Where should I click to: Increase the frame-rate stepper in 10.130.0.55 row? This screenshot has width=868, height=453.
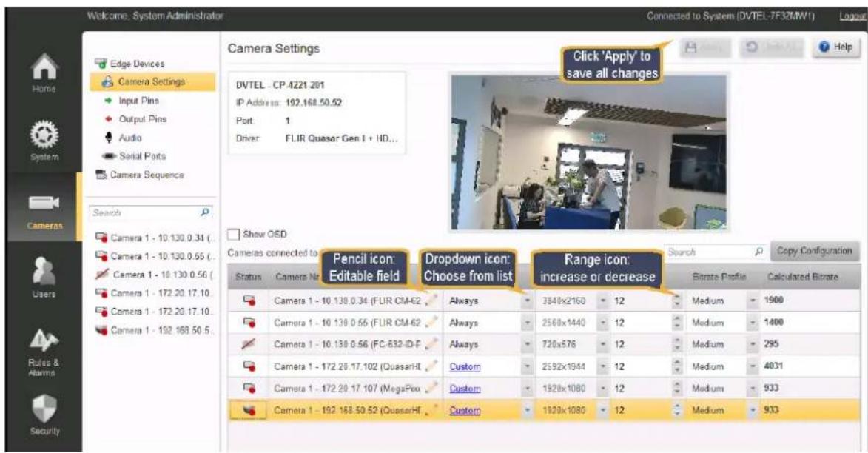coord(678,319)
